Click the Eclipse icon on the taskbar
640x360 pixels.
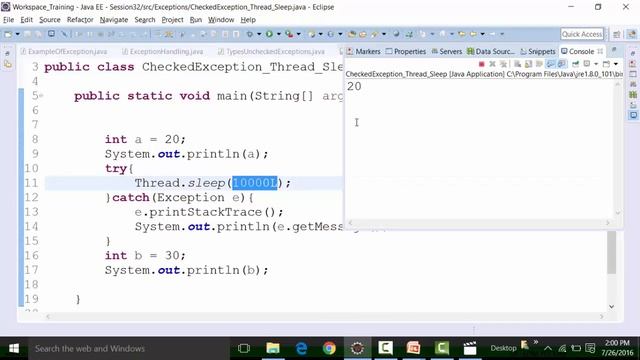[x=358, y=349]
